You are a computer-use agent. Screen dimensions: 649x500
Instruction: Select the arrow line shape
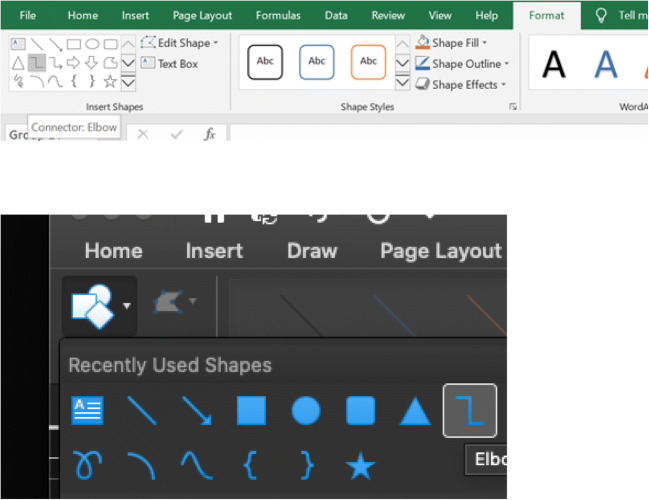pos(196,411)
